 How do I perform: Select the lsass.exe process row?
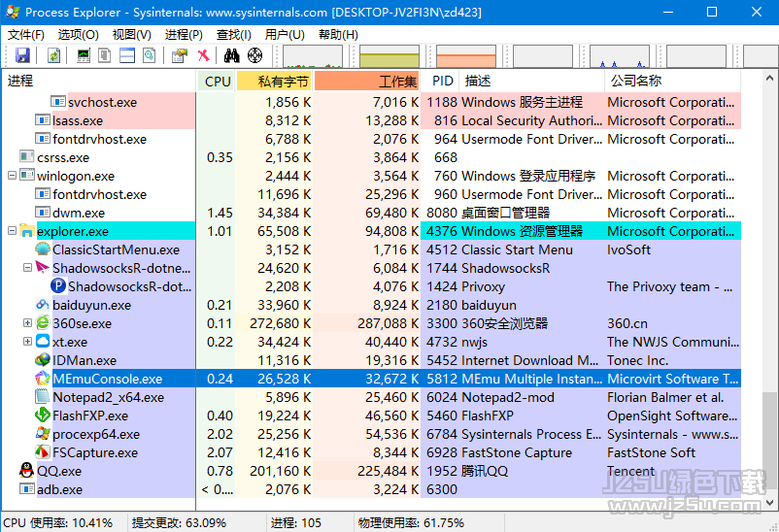(x=371, y=120)
